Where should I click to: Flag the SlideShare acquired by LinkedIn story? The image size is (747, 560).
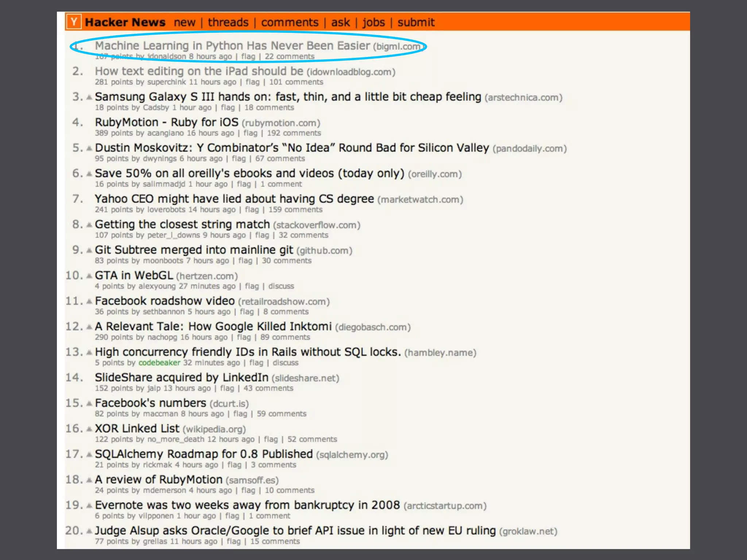(x=227, y=388)
